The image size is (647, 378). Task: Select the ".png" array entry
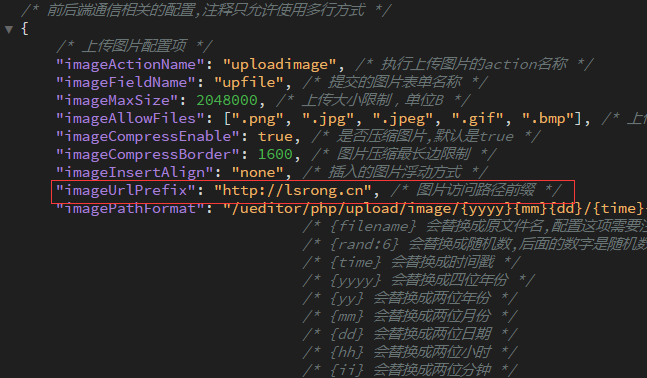(x=258, y=119)
